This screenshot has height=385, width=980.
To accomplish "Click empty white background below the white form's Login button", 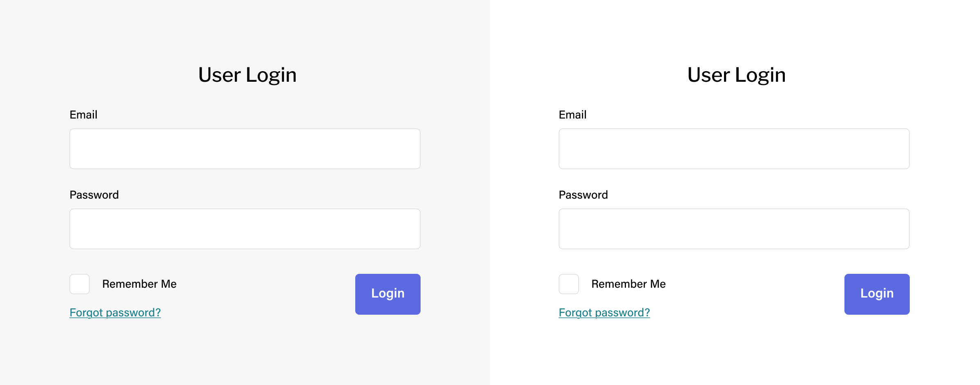I will pyautogui.click(x=877, y=351).
